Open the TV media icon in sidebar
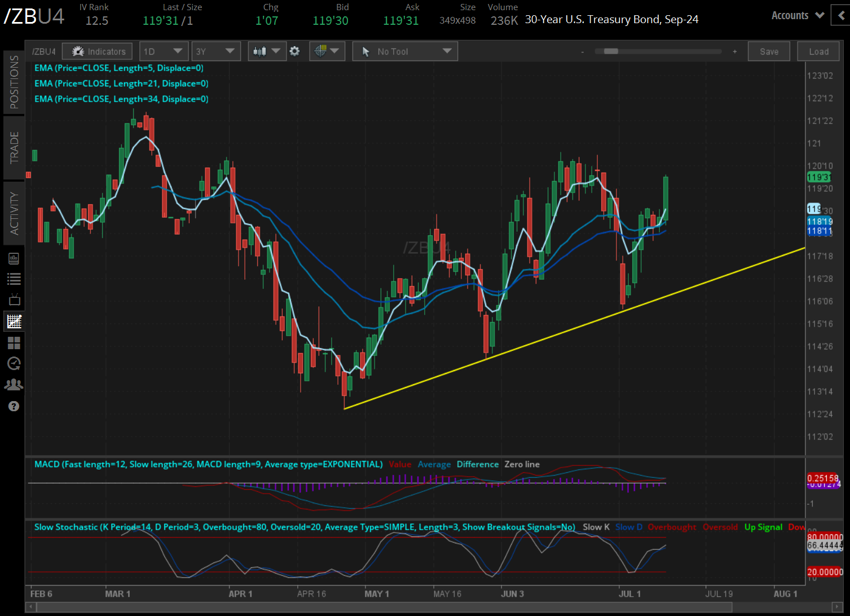This screenshot has height=616, width=850. (14, 300)
